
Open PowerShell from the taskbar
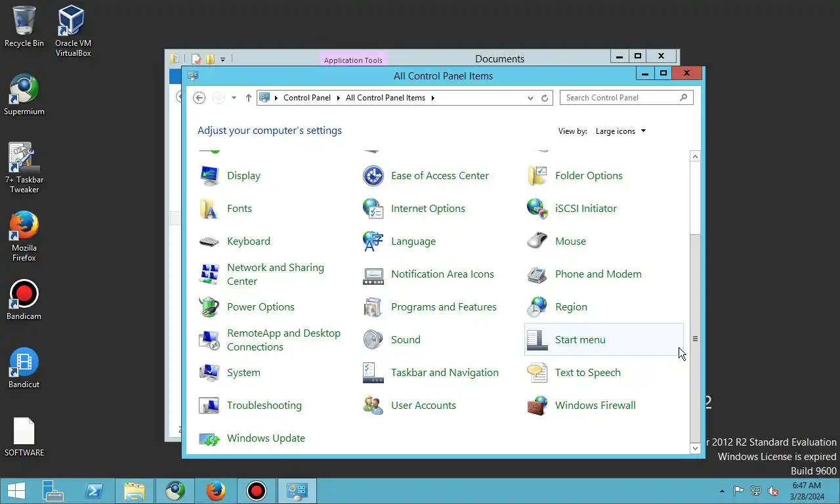click(94, 491)
